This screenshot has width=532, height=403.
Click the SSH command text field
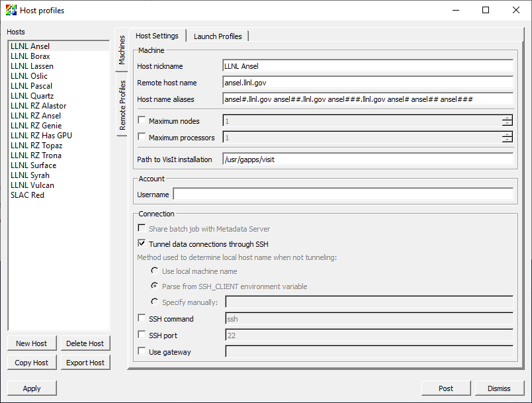point(369,318)
